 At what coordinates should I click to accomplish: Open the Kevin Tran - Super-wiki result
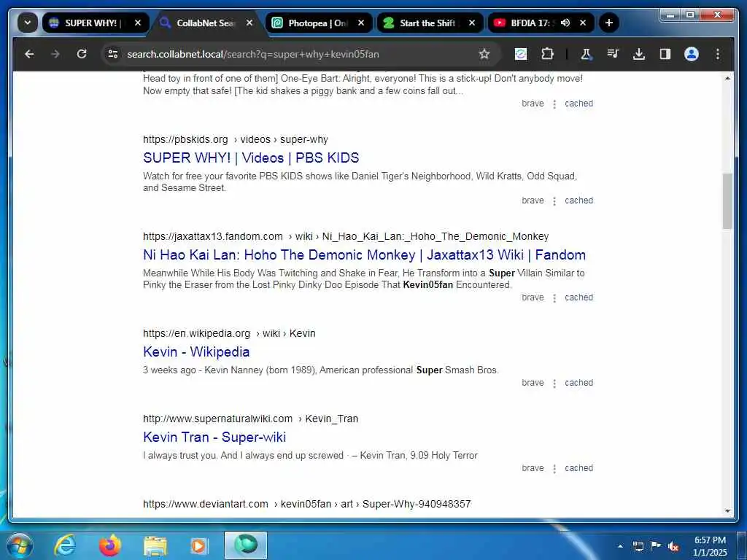214,437
